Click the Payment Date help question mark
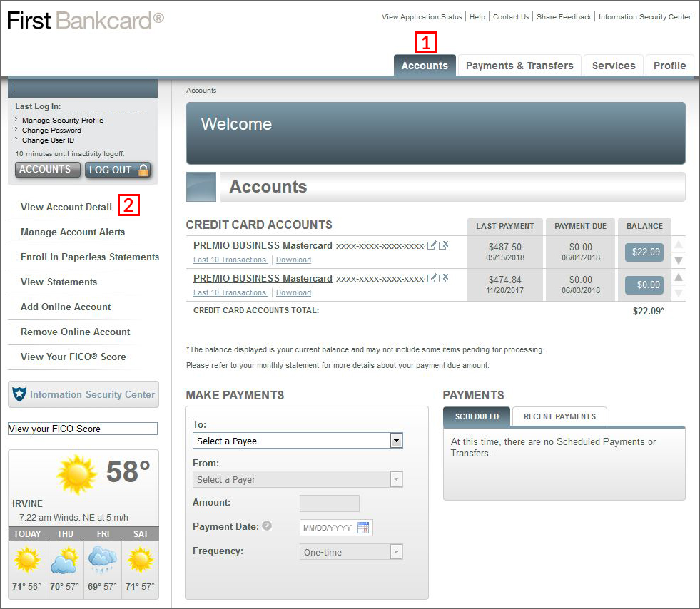 (267, 526)
